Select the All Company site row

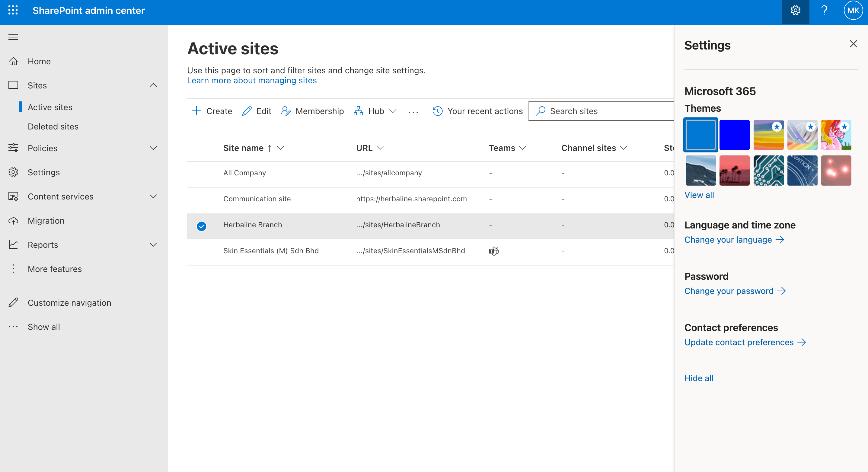[201, 173]
